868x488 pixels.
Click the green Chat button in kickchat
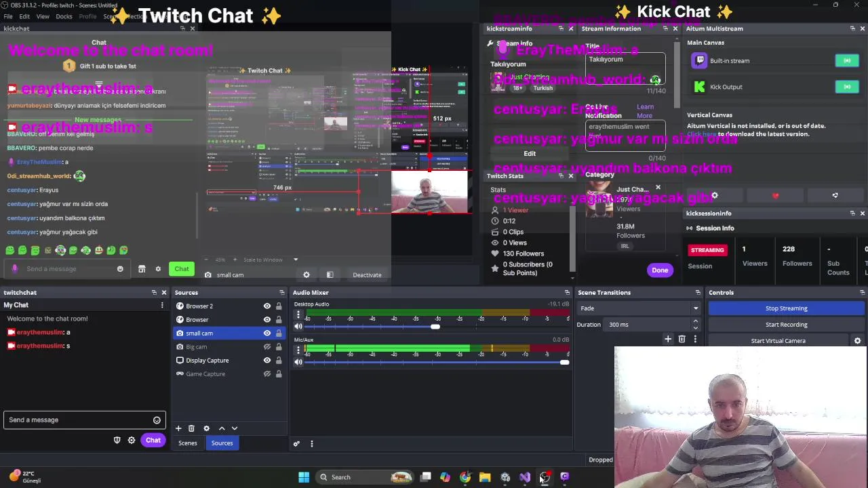point(182,269)
